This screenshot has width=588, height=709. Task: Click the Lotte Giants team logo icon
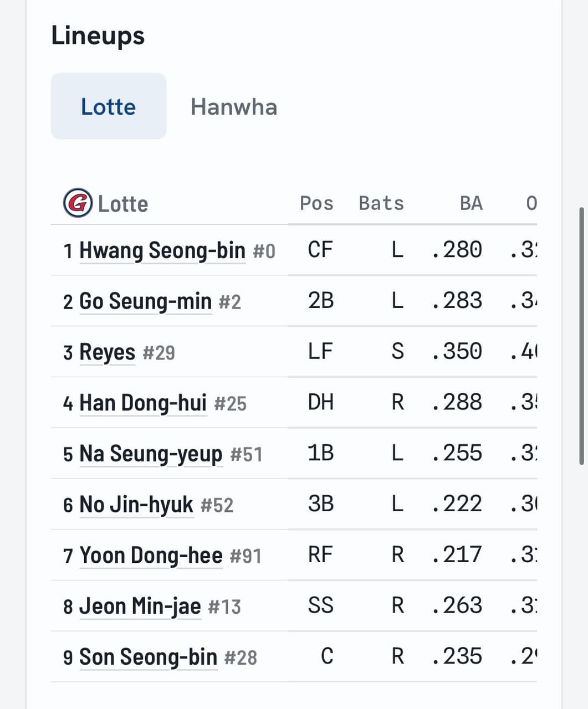[x=78, y=203]
